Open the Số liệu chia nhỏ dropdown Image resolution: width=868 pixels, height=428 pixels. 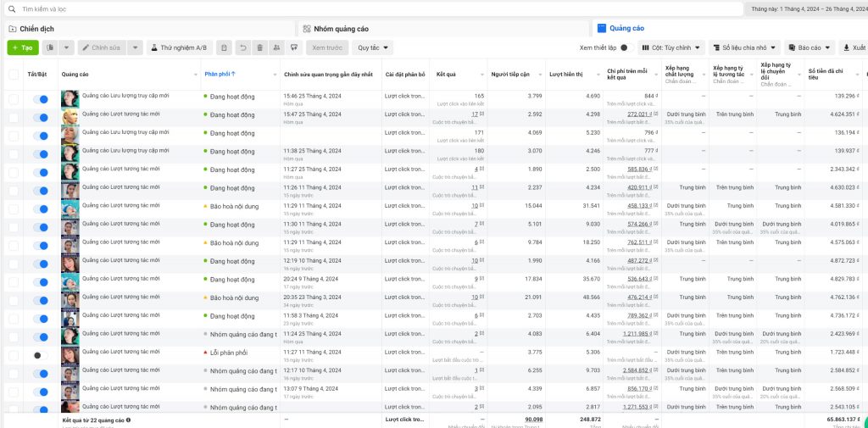744,47
